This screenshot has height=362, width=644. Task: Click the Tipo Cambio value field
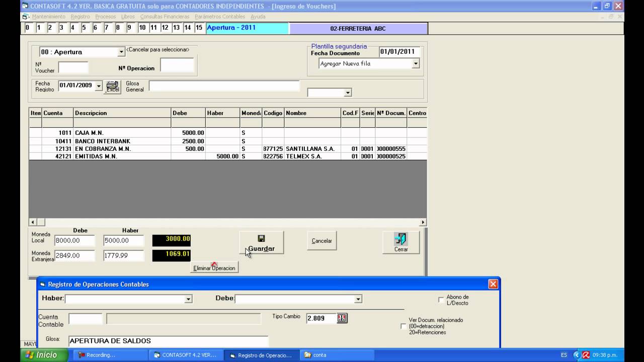[321, 318]
